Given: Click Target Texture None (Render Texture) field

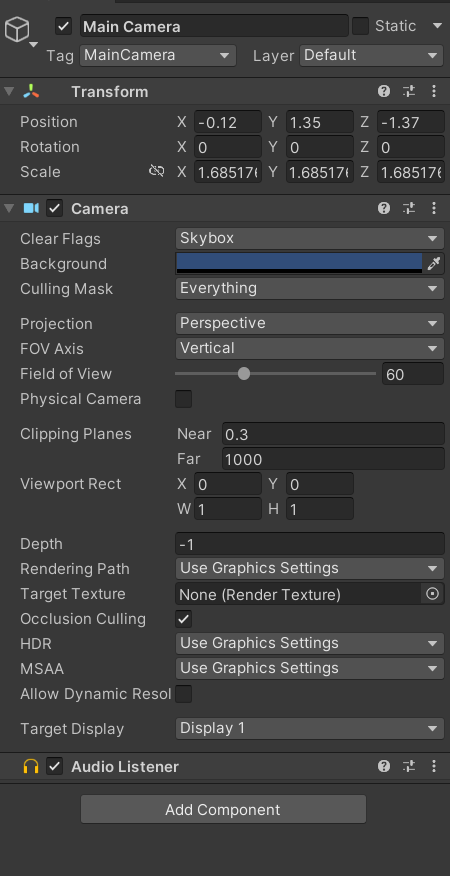Looking at the screenshot, I should [299, 594].
